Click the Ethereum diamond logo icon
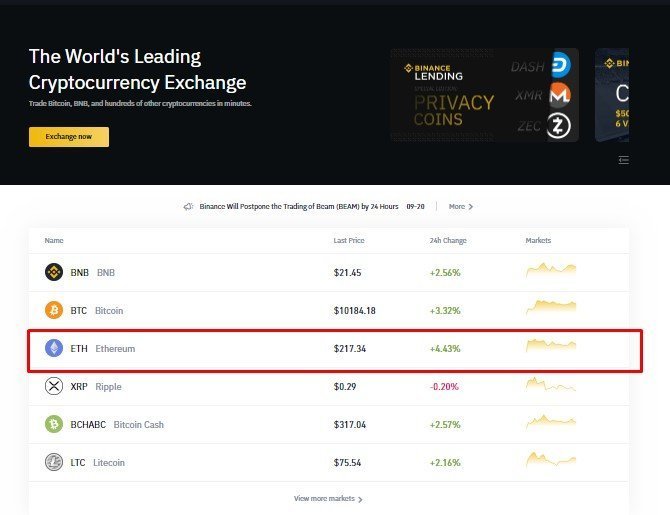The image size is (670, 515). [54, 348]
